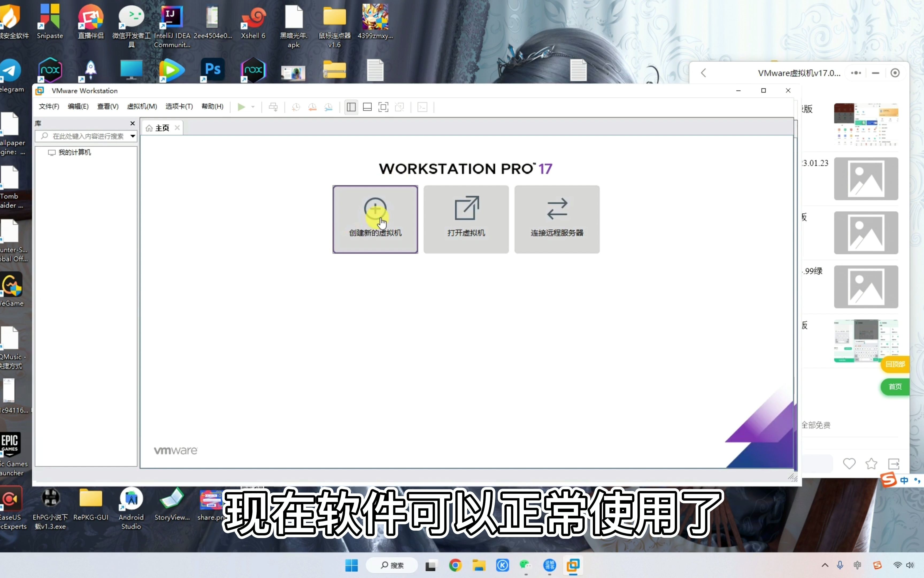Select the RePKG-GUI folder icon

click(91, 505)
